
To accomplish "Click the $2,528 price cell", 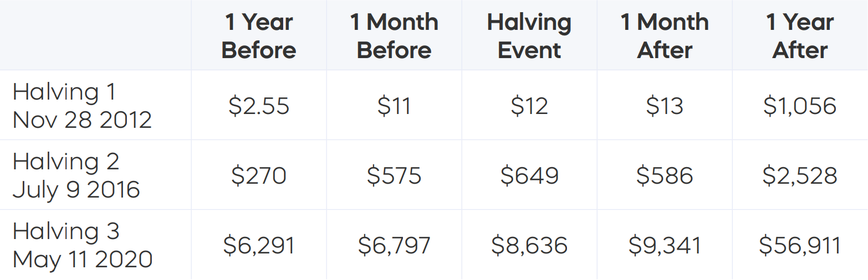I will 800,176.
